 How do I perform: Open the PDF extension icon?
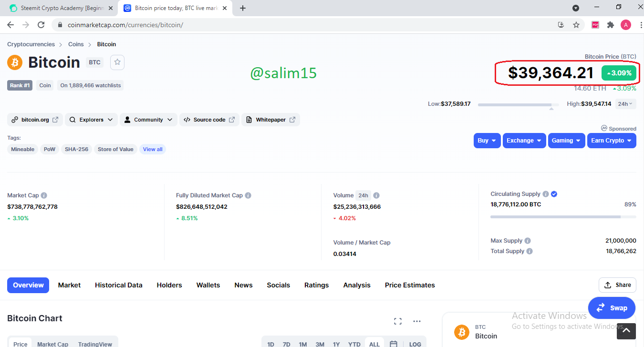pos(595,25)
